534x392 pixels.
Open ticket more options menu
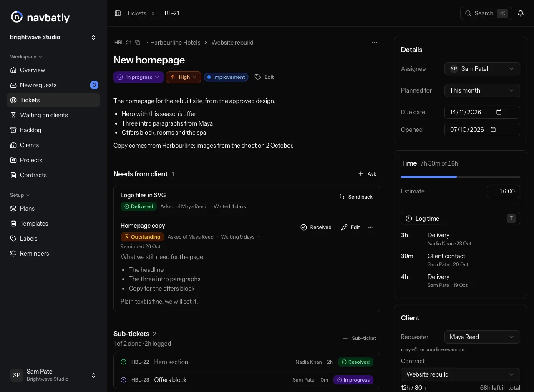tap(375, 43)
